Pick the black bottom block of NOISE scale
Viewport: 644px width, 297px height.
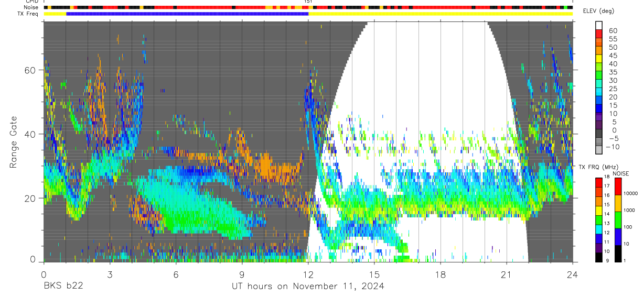click(x=617, y=253)
